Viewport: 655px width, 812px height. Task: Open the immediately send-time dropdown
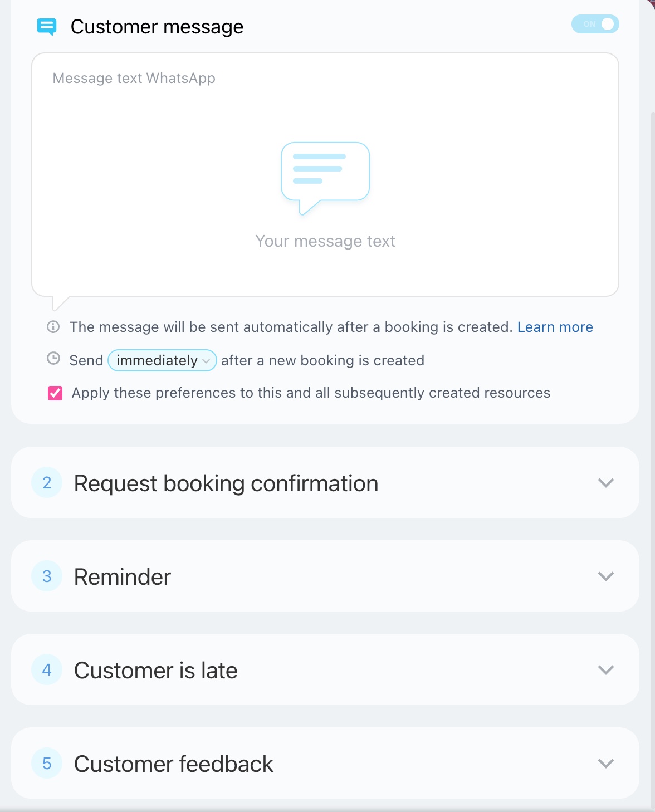162,360
